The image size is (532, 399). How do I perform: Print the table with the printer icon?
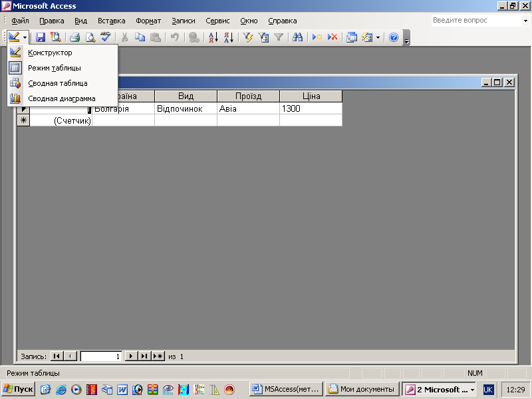point(74,37)
